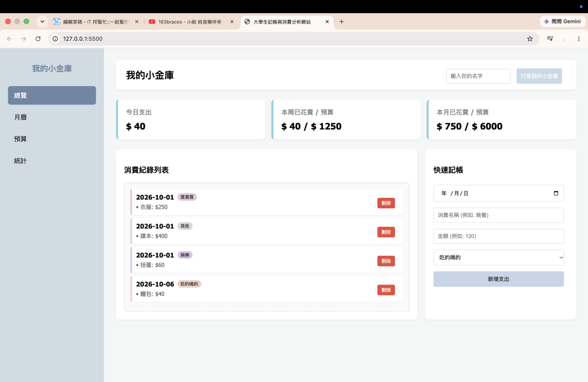The width and height of the screenshot is (588, 382).
Task: Click the 打造我的小金庫 button
Action: coord(539,76)
